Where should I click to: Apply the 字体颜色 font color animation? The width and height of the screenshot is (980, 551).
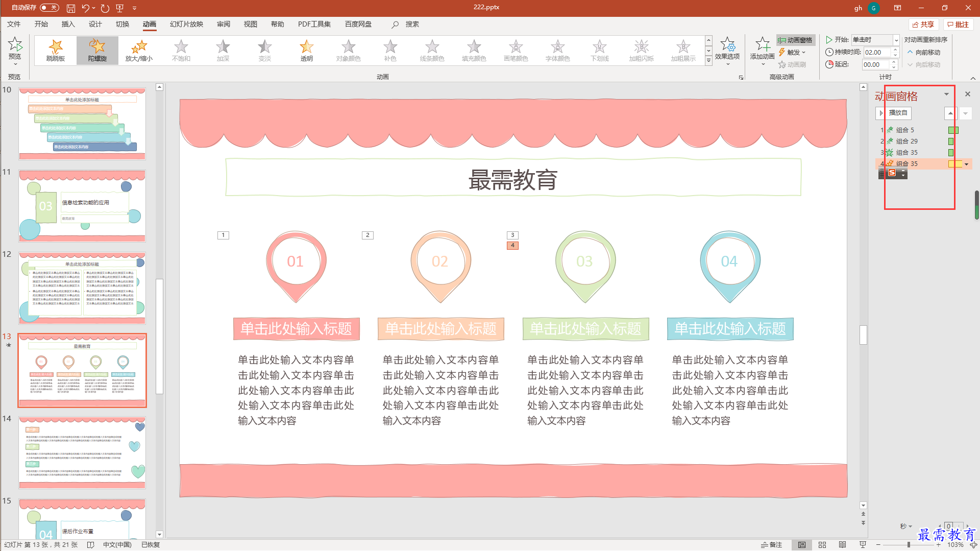[x=558, y=51]
